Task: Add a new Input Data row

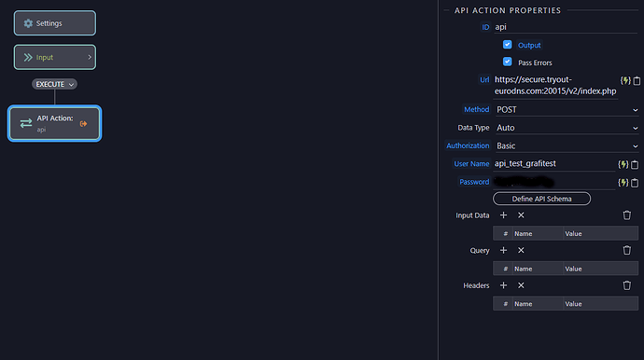Action: [504, 215]
